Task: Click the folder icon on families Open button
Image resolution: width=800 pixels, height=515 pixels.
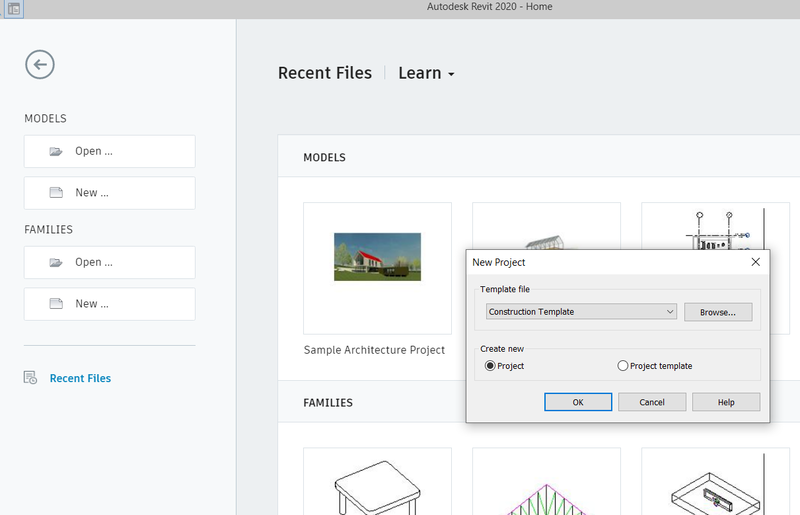Action: click(x=56, y=262)
